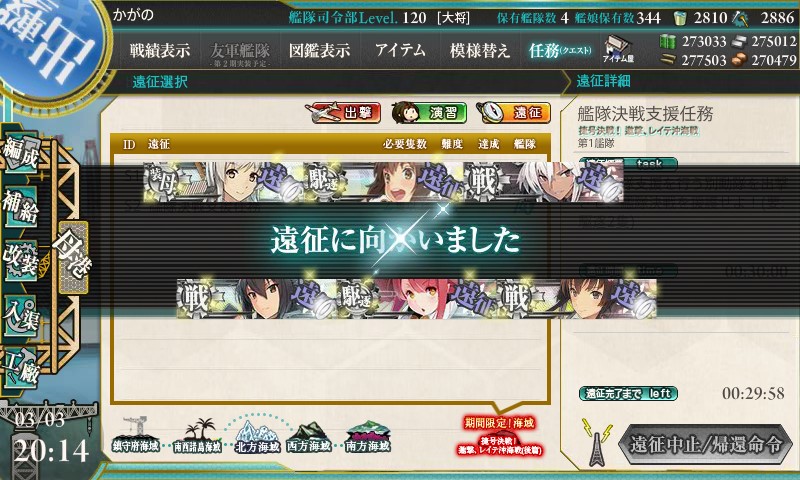800x480 pixels.
Task: Choose the 西方海域 area icon
Action: point(308,437)
